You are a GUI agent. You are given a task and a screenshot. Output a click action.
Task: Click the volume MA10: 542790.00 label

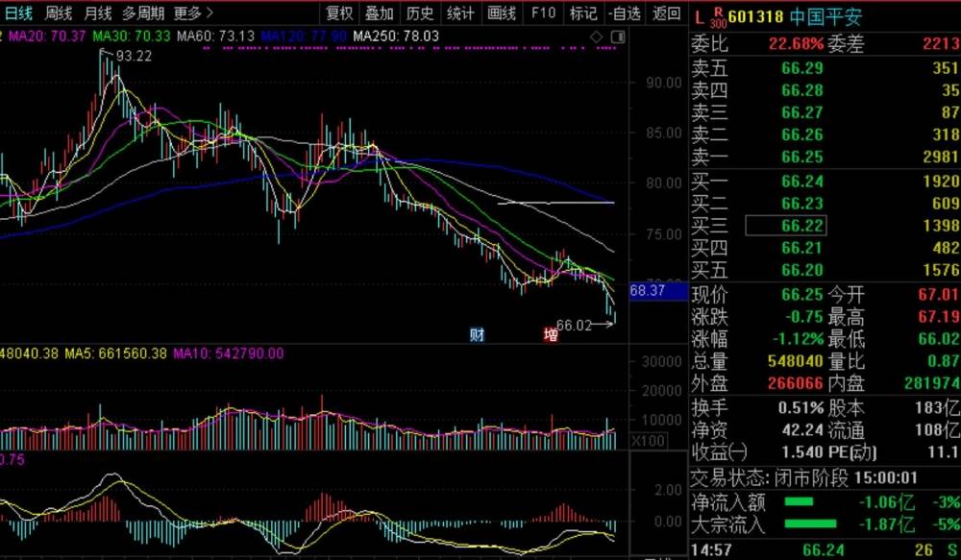tap(229, 353)
